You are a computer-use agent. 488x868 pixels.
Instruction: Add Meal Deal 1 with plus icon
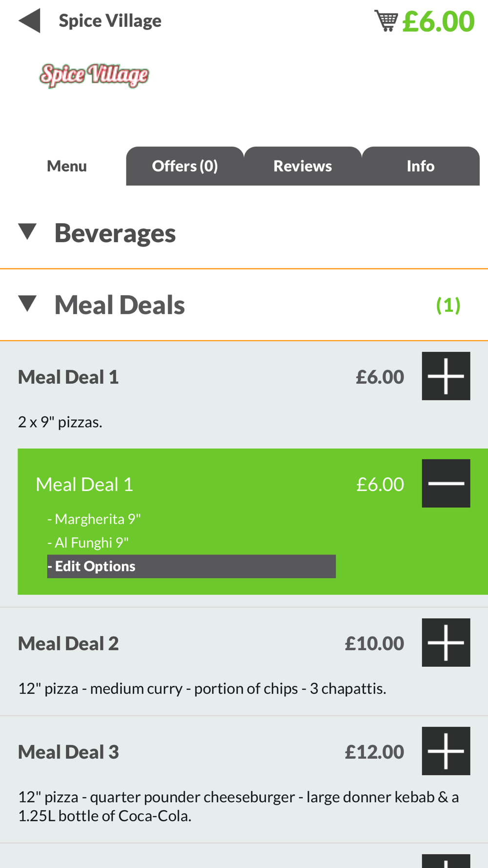point(446,376)
